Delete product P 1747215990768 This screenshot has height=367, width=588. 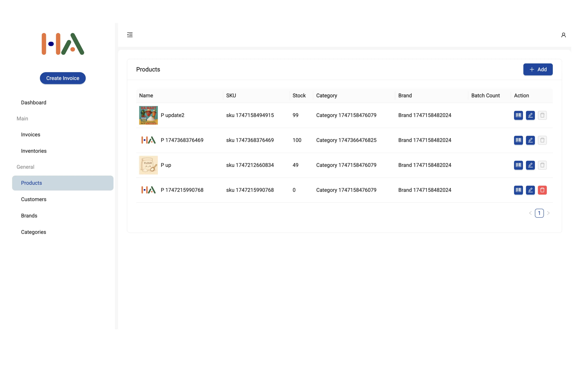(542, 190)
